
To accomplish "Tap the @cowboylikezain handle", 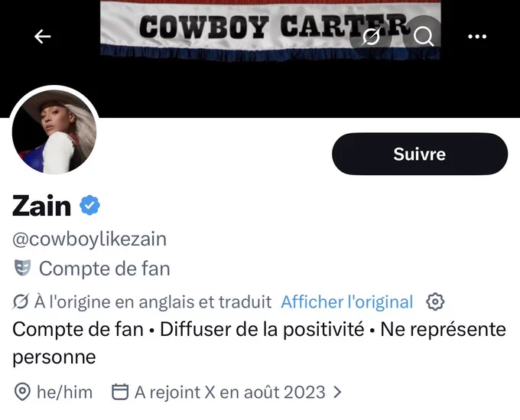I will point(89,239).
